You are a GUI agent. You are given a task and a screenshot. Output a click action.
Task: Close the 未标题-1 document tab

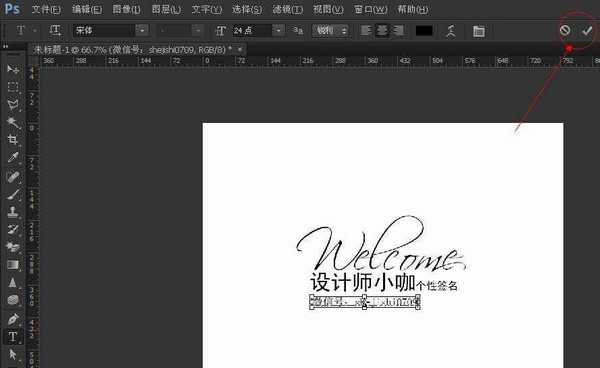pyautogui.click(x=240, y=49)
